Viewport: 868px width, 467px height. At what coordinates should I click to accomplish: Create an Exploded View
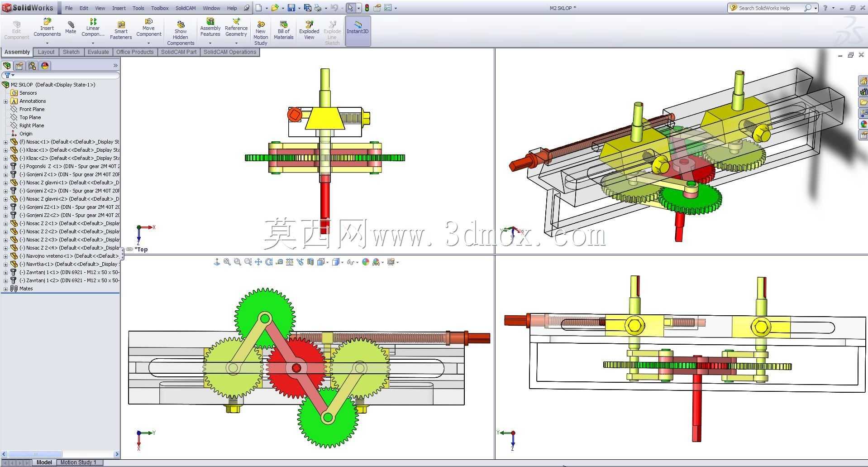[x=309, y=30]
